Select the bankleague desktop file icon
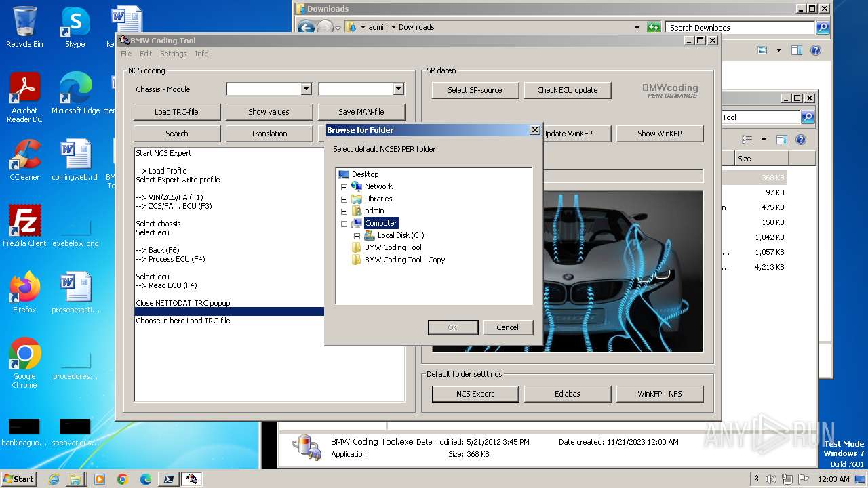The width and height of the screenshot is (868, 488). pyautogui.click(x=24, y=432)
